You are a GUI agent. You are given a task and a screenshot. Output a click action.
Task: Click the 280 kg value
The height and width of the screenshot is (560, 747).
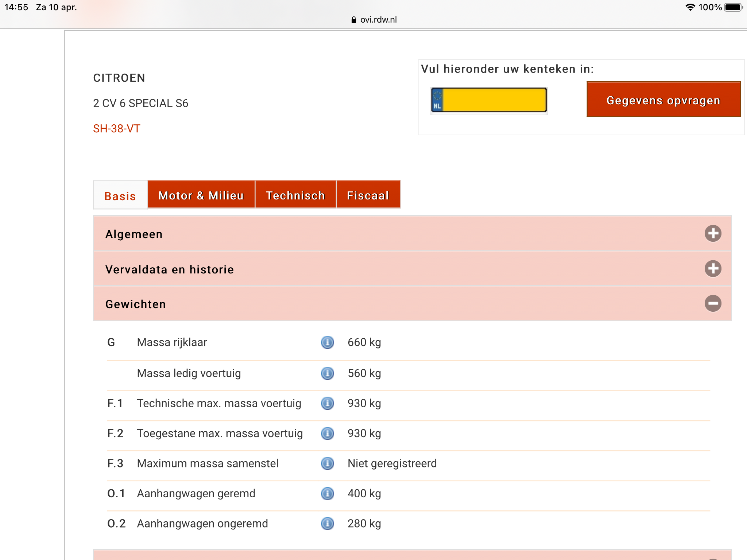[364, 524]
